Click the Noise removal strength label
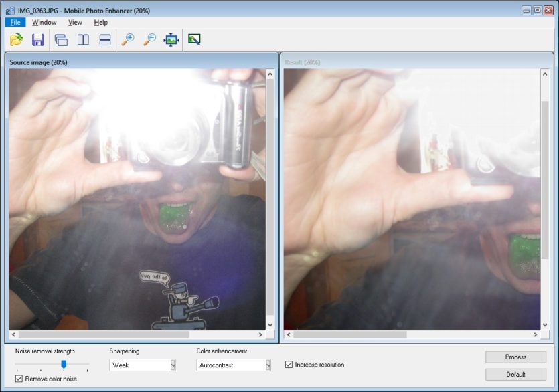The height and width of the screenshot is (392, 559). tap(45, 351)
